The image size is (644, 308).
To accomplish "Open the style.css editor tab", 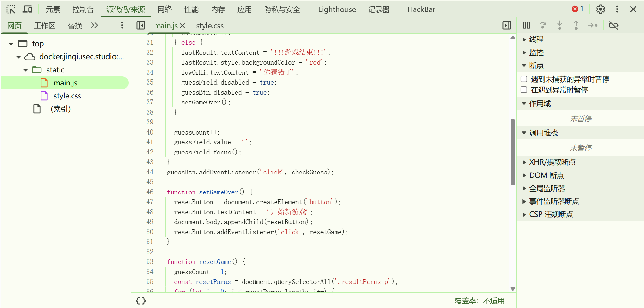I will (x=209, y=25).
